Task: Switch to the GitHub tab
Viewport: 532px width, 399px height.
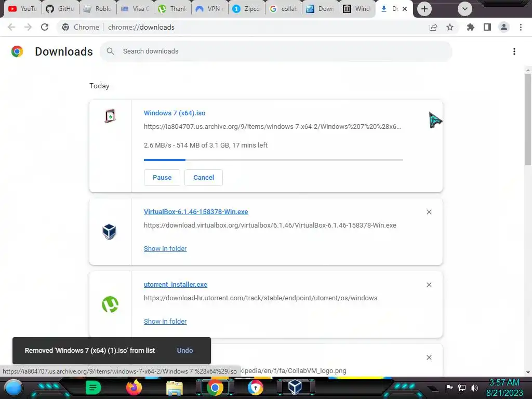Action: (x=60, y=9)
